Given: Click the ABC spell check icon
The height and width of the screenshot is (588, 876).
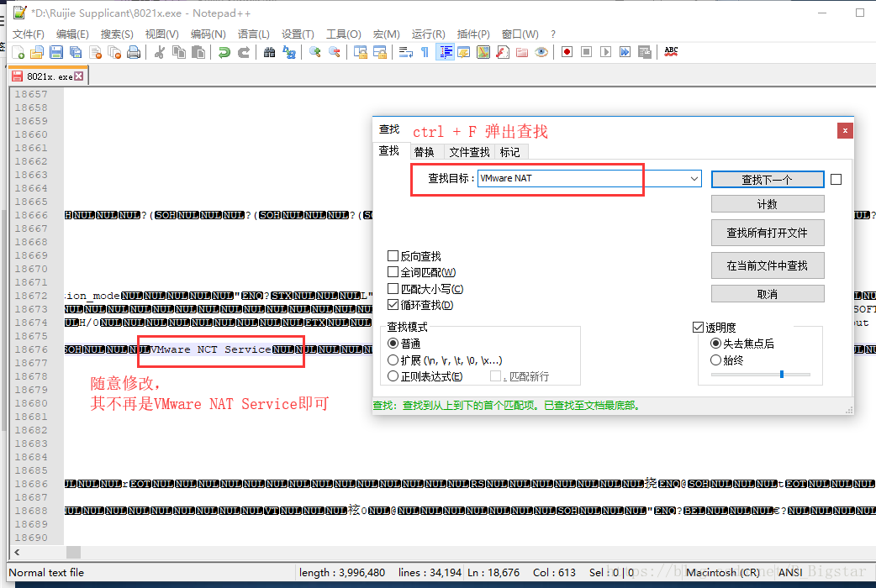Looking at the screenshot, I should [x=671, y=51].
